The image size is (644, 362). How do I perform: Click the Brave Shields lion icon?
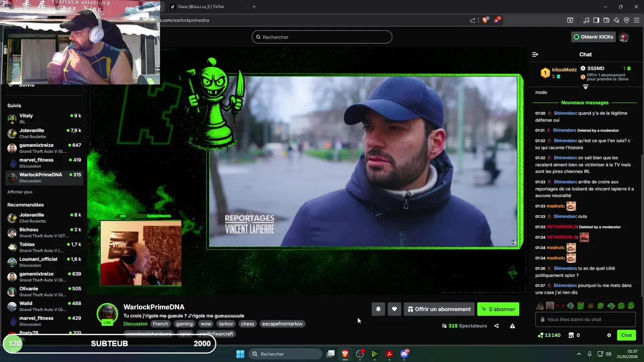(485, 20)
